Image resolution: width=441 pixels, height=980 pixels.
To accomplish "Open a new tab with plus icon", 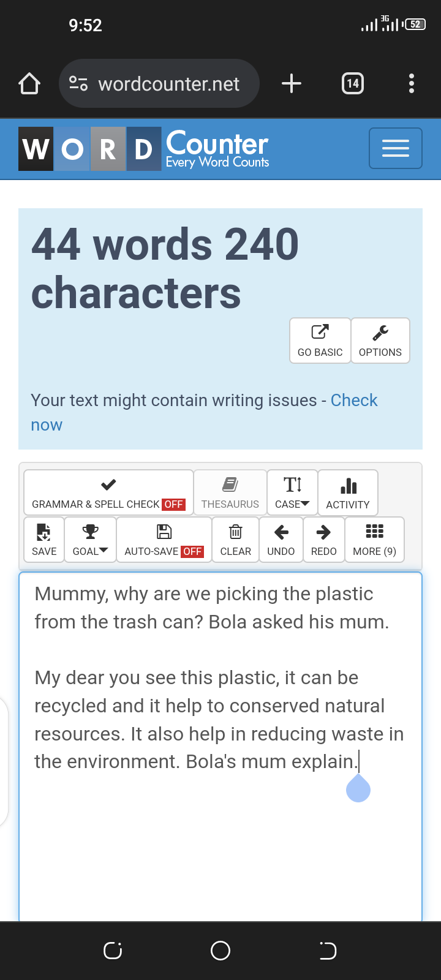I will 292,83.
